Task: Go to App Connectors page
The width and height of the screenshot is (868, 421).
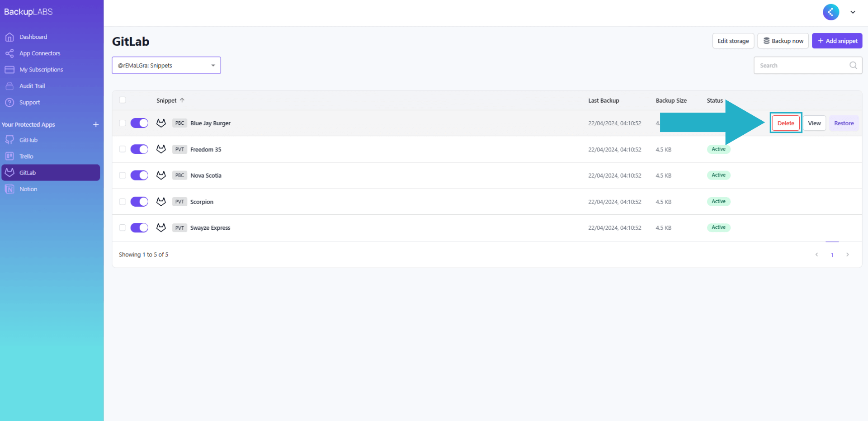Action: tap(40, 53)
